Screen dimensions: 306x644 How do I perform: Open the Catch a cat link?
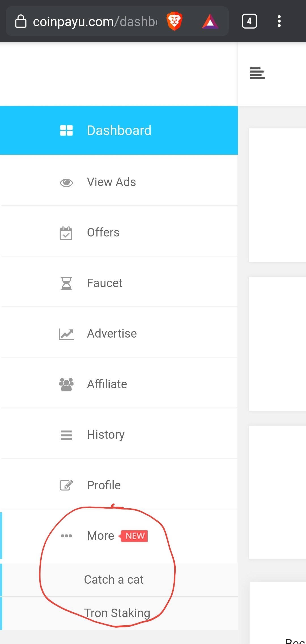(114, 579)
